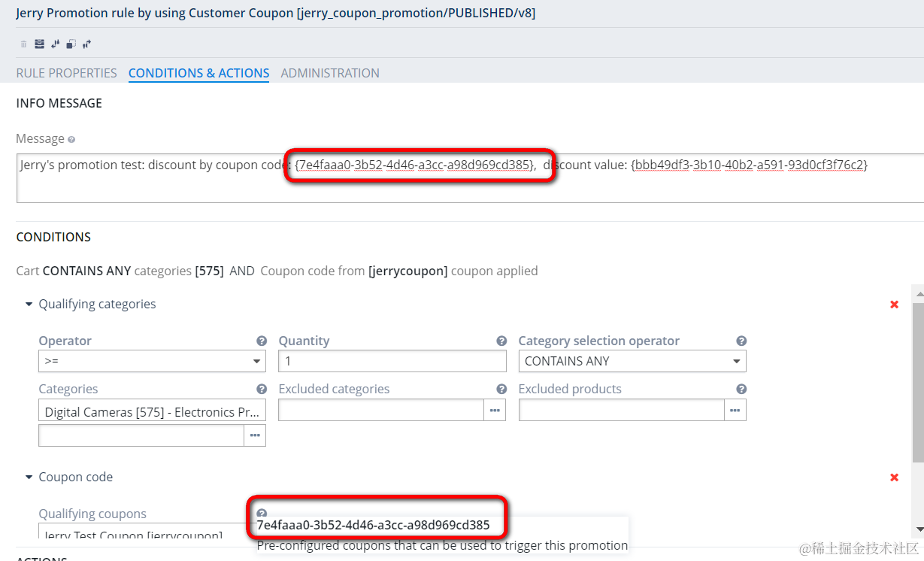The height and width of the screenshot is (561, 924).
Task: Click the left-arrow unpublish icon in toolbar
Action: click(x=55, y=44)
